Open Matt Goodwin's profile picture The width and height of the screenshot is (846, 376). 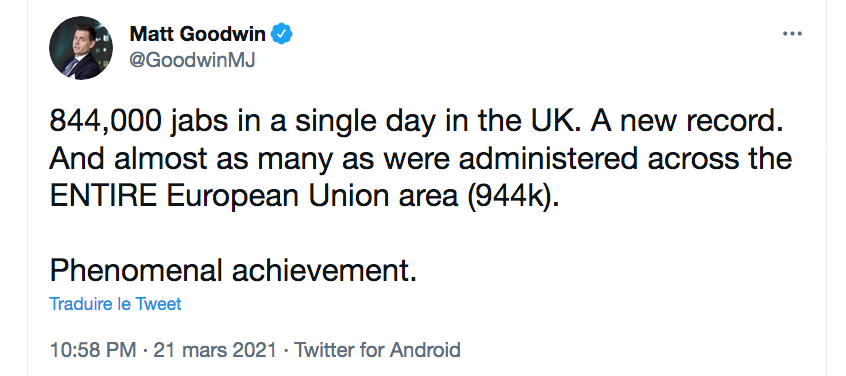click(81, 48)
